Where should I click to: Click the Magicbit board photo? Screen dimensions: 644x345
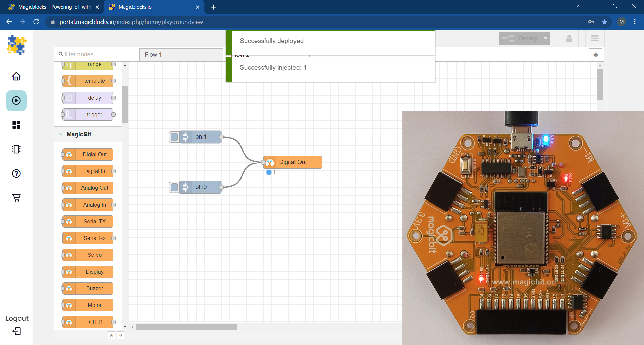point(523,228)
